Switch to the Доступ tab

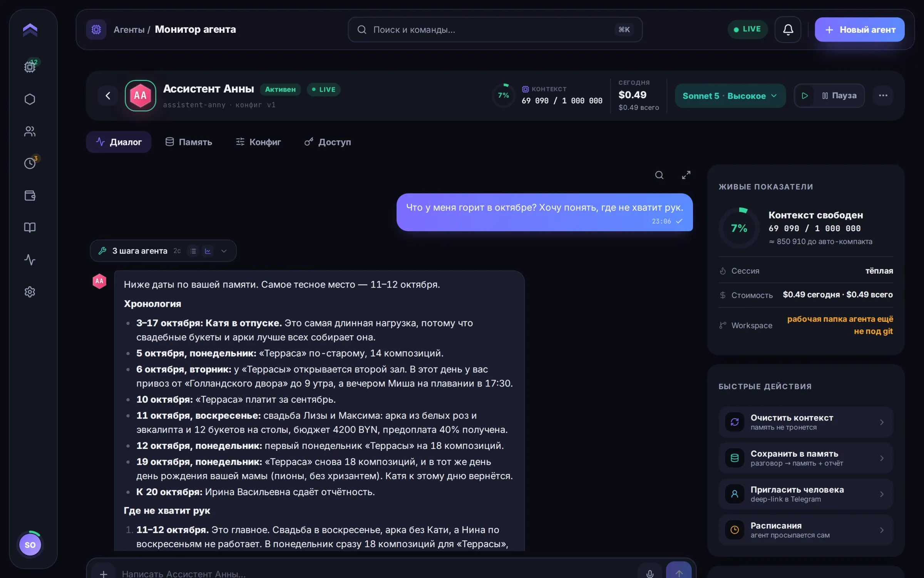[x=328, y=142]
